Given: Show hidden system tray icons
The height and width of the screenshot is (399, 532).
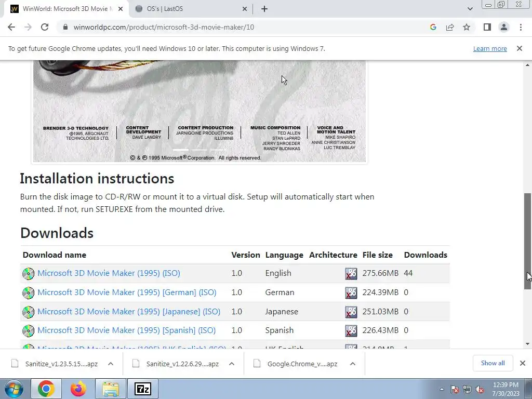Looking at the screenshot, I should click(x=442, y=390).
